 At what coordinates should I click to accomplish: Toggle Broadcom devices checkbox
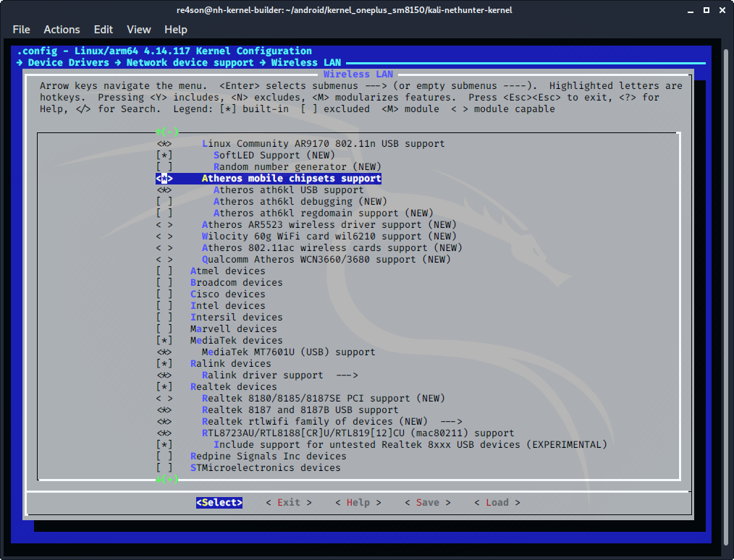[164, 282]
